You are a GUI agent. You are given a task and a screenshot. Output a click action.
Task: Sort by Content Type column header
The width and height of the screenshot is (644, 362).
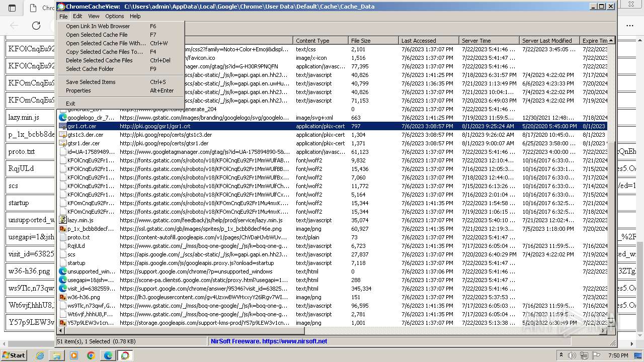tap(320, 41)
